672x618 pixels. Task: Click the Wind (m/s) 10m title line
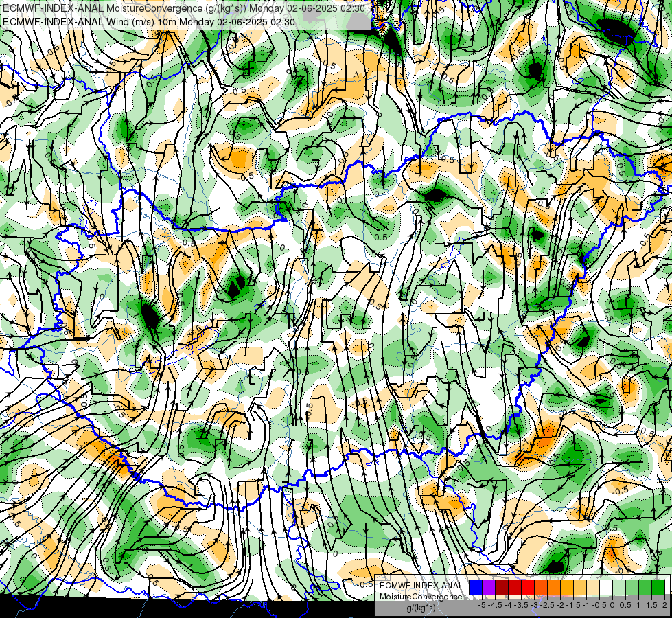149,21
